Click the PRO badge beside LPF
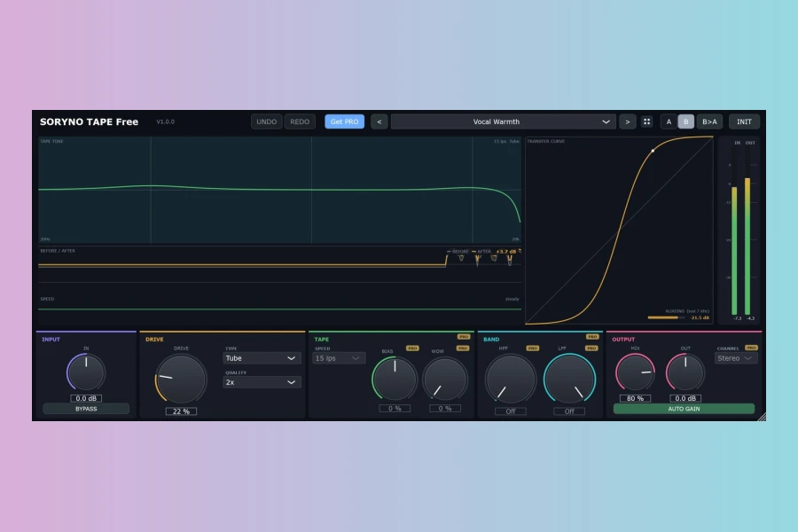The width and height of the screenshot is (798, 532). (x=591, y=348)
